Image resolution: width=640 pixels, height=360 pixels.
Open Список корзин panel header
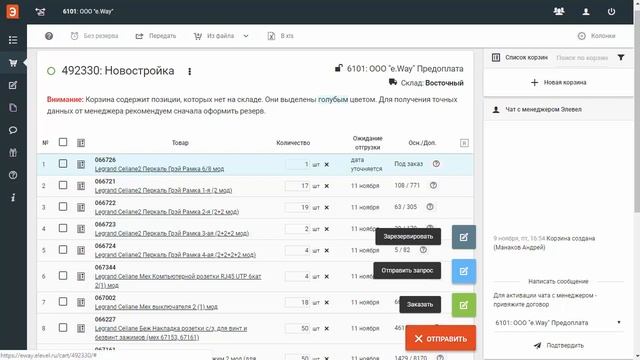(520, 58)
